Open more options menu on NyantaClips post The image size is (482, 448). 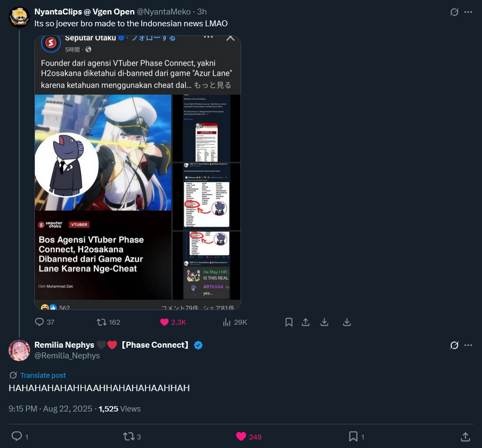[x=468, y=12]
